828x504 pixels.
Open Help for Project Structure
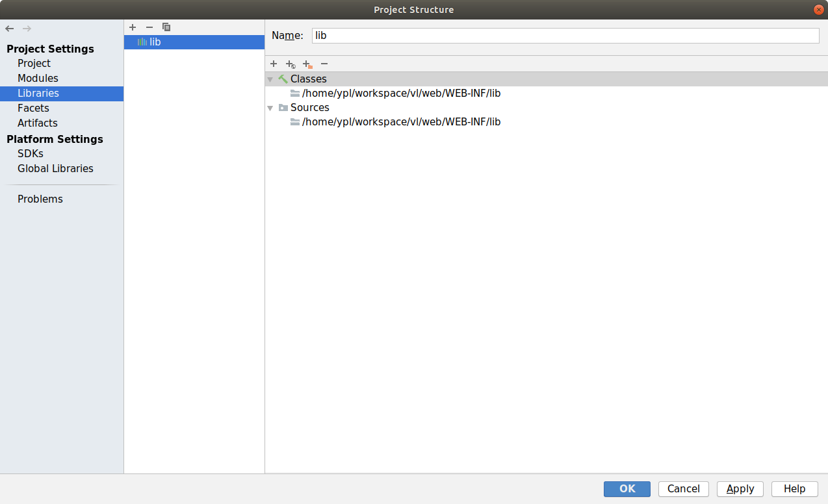pos(795,489)
